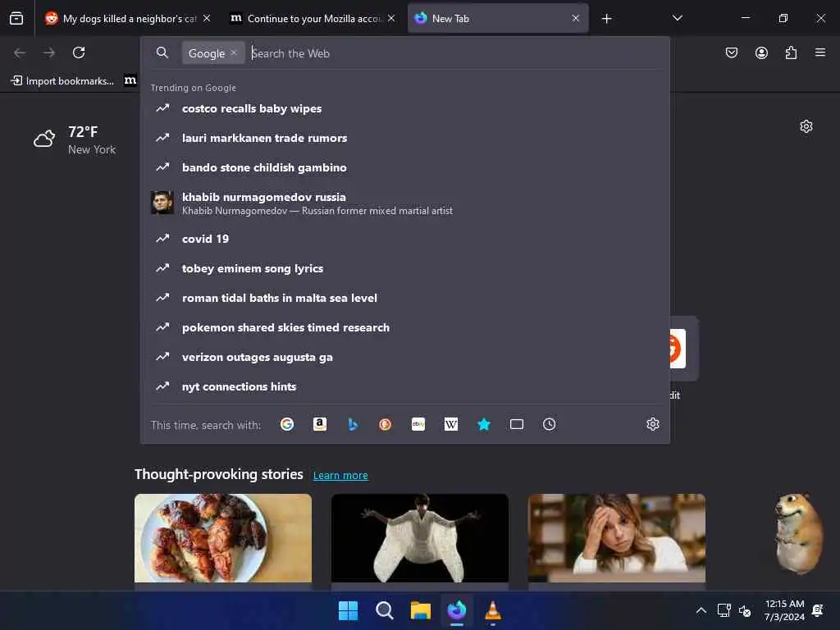Open the stressed woman story thumbnail
The width and height of the screenshot is (840, 630).
(x=617, y=538)
